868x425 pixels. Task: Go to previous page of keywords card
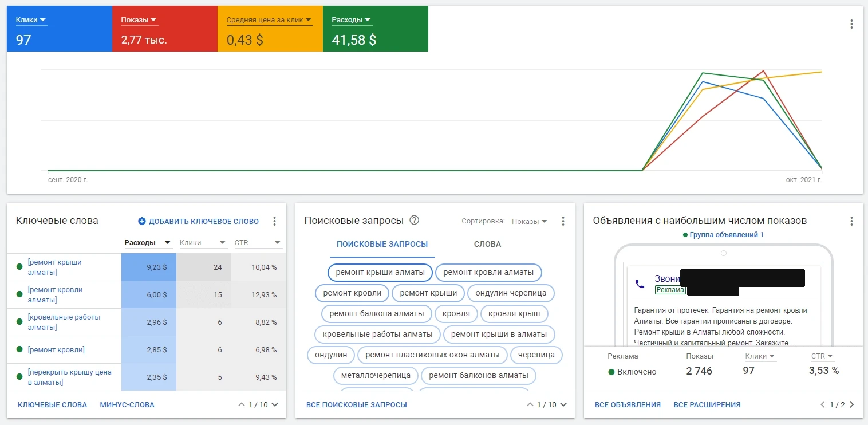point(242,404)
